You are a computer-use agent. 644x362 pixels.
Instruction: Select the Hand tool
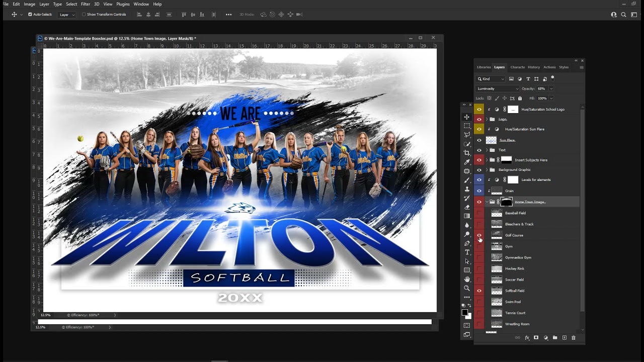click(x=467, y=279)
